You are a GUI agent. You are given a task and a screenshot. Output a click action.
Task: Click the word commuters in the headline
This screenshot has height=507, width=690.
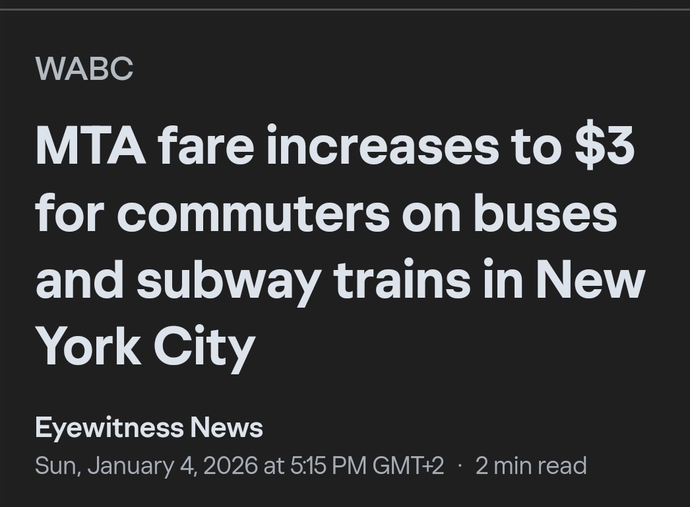(253, 215)
